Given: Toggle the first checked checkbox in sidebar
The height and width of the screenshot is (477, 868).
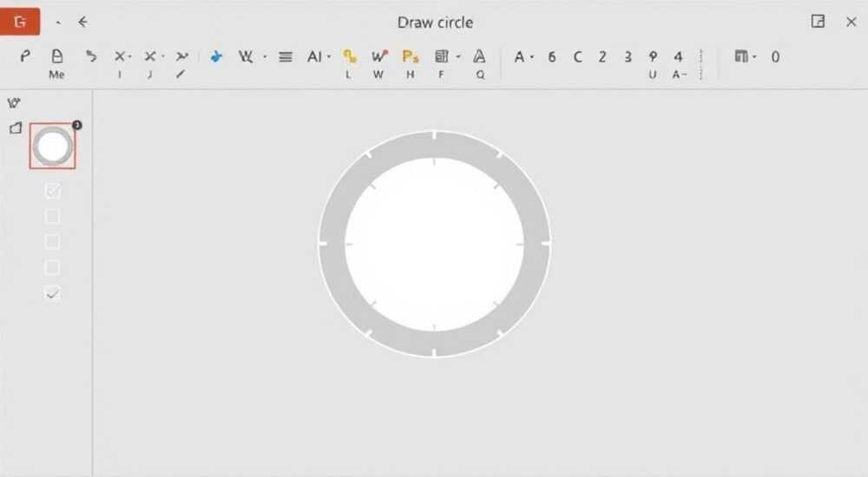Looking at the screenshot, I should coord(53,191).
